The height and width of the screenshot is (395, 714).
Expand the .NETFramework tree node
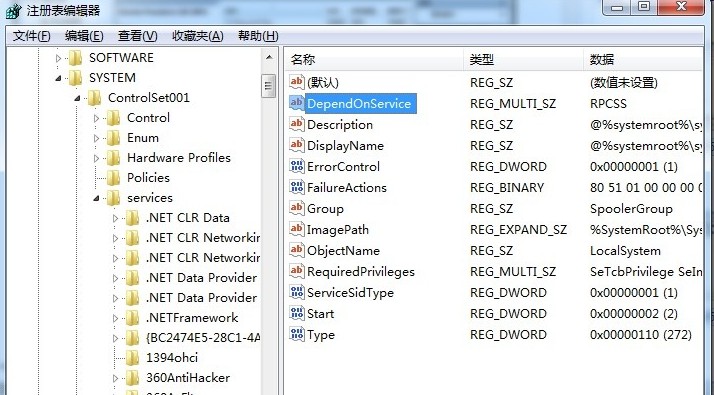tap(116, 318)
